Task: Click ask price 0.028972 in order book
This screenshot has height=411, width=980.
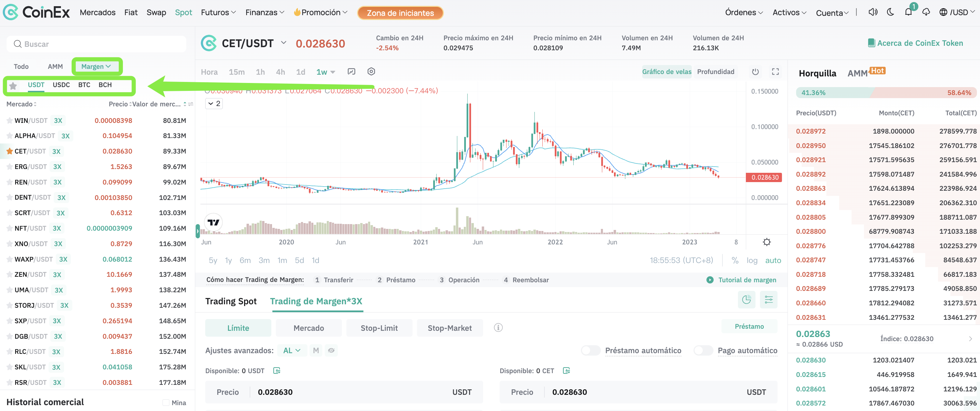Action: pos(811,131)
